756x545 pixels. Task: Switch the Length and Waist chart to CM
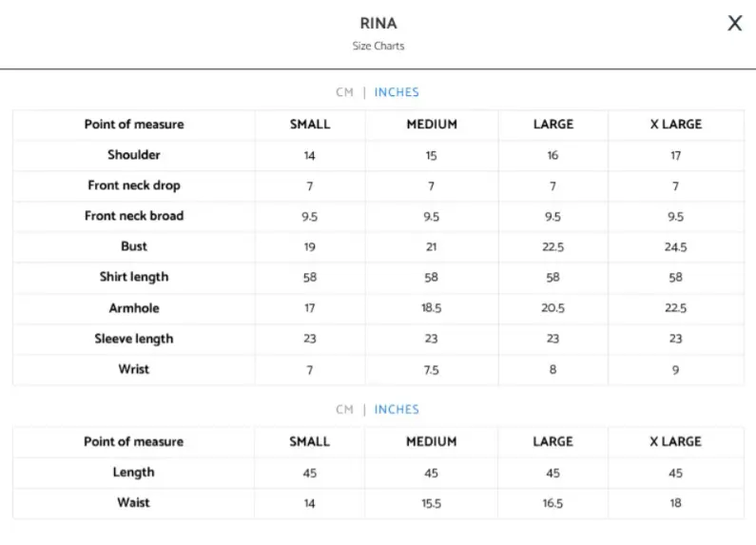click(x=344, y=409)
